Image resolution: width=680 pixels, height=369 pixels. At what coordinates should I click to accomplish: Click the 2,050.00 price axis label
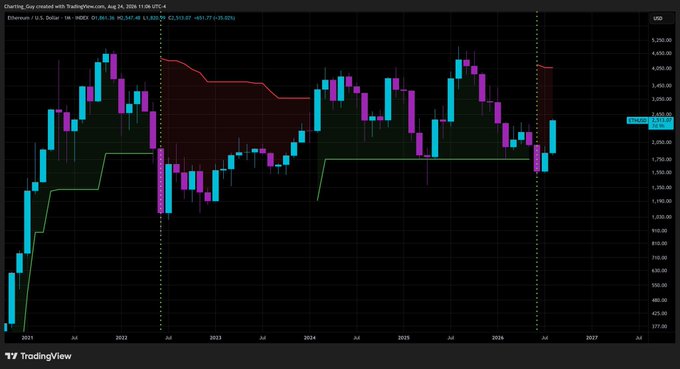661,142
